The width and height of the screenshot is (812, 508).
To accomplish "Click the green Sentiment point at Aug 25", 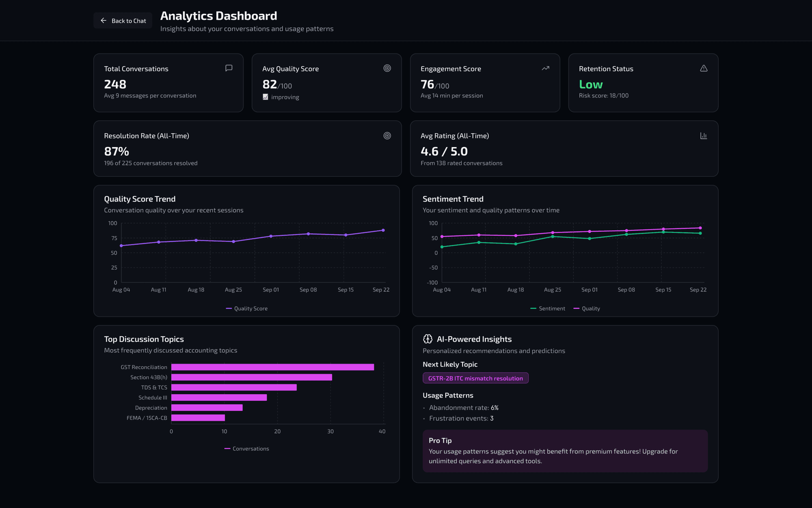I will point(553,237).
